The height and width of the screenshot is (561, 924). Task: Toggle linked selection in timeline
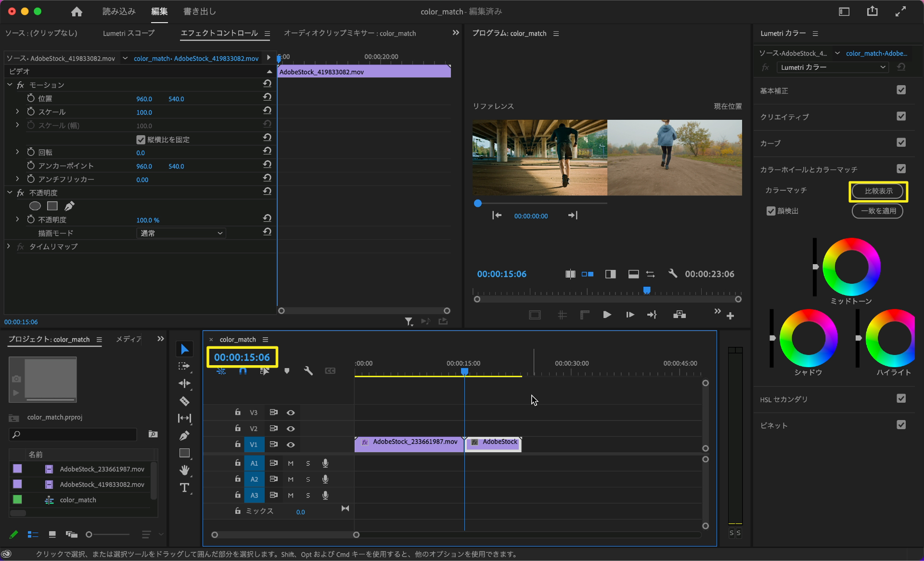[x=264, y=371]
